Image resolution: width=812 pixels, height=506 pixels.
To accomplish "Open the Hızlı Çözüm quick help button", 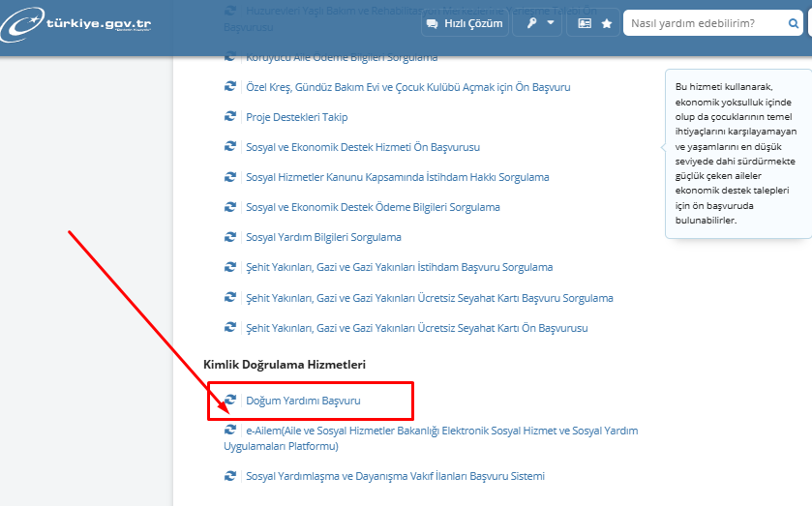I will (x=465, y=23).
